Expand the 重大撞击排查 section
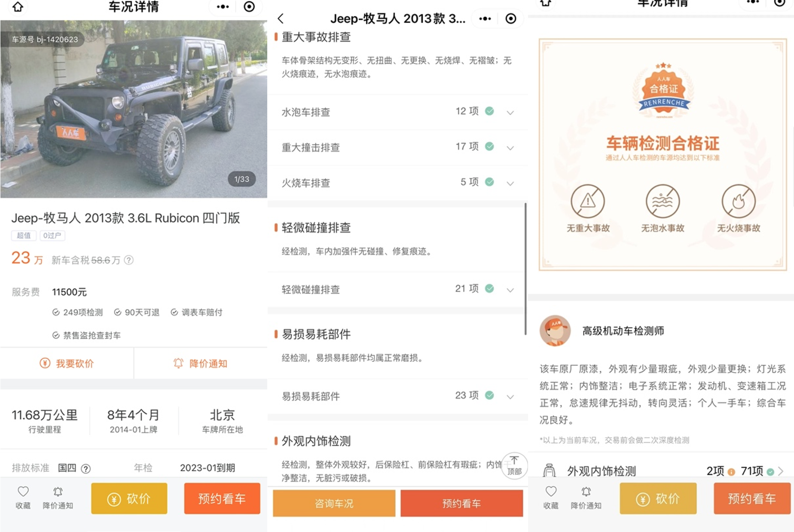794x532 pixels. coord(510,148)
